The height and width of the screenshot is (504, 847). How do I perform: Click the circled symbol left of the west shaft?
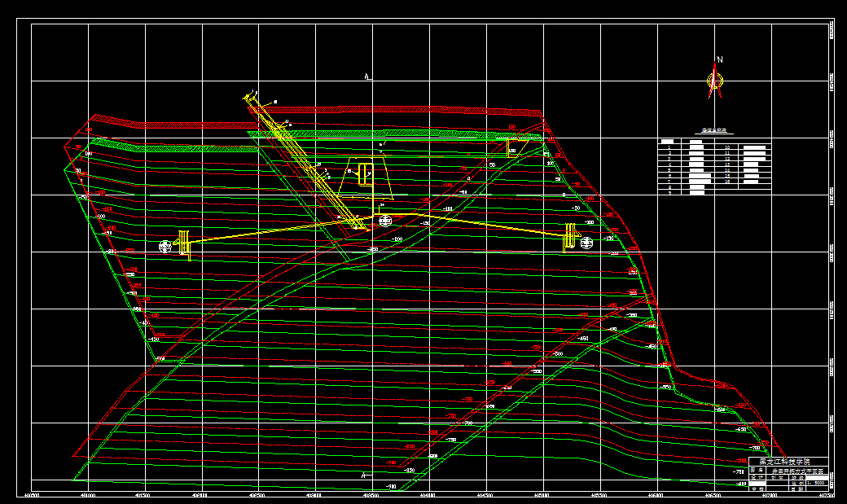[165, 247]
